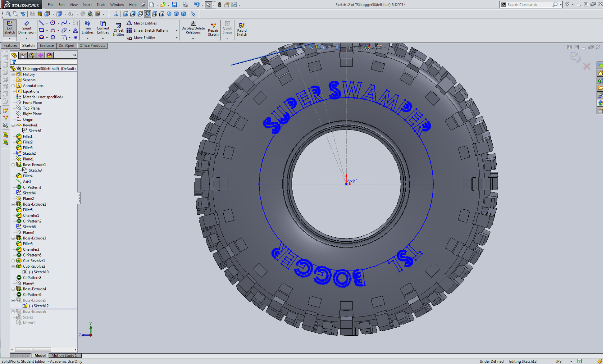Open the Tools menu
Screen dimensions: 603x364
point(101,5)
